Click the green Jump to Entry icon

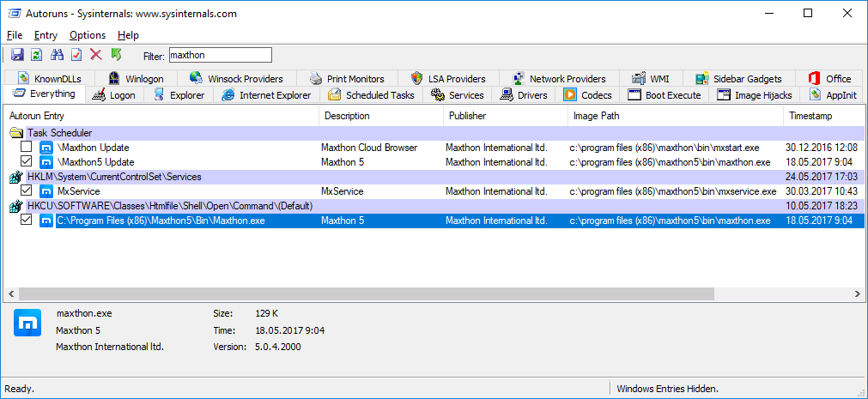coord(116,55)
